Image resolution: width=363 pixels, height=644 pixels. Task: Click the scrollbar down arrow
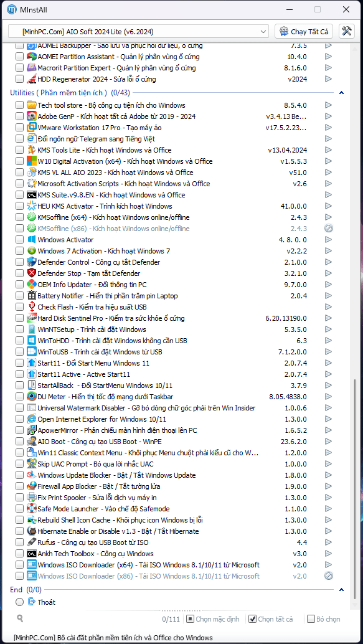pyautogui.click(x=355, y=605)
